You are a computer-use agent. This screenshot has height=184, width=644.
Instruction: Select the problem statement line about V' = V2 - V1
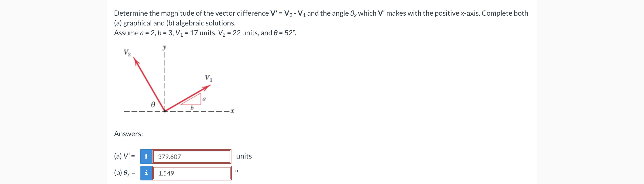tap(300, 13)
